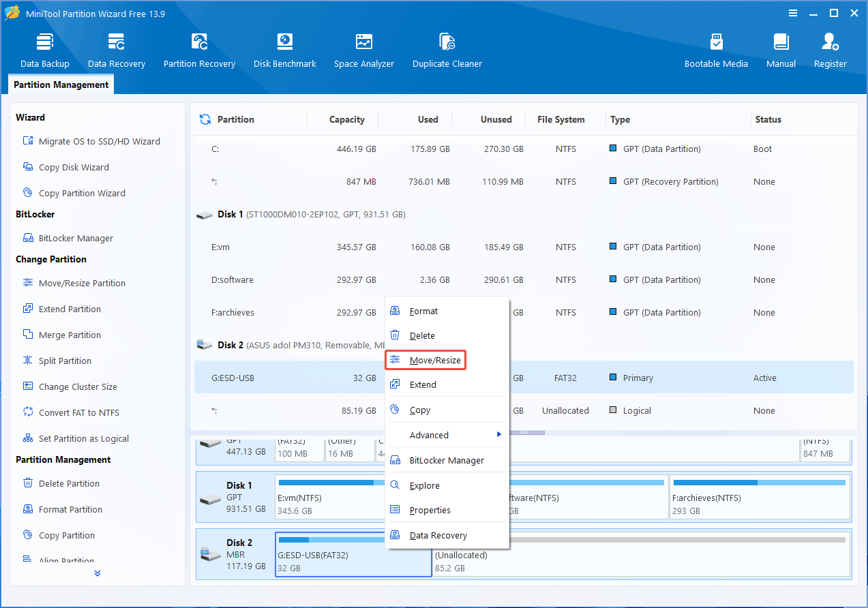Choose Copy Partition under Partition Management
The image size is (868, 608).
coord(59,536)
